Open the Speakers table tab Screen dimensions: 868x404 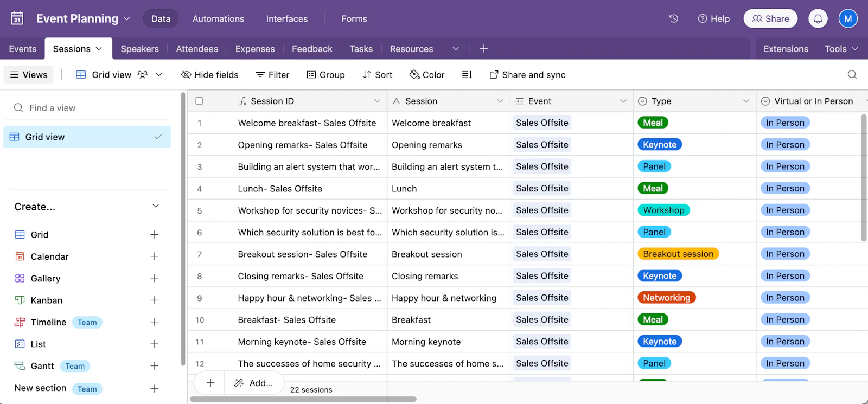coord(140,49)
